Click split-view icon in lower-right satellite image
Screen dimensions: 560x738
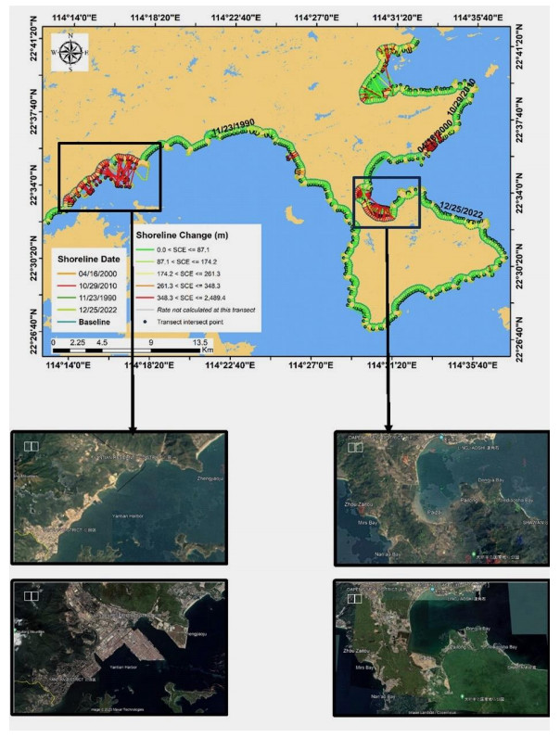354,599
